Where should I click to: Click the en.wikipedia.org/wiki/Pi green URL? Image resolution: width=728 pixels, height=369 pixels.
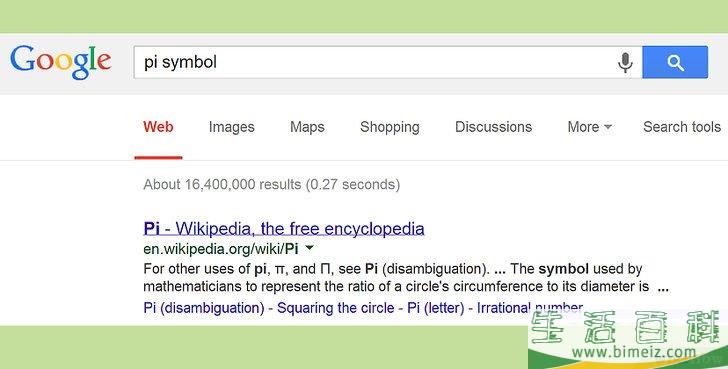coord(221,249)
